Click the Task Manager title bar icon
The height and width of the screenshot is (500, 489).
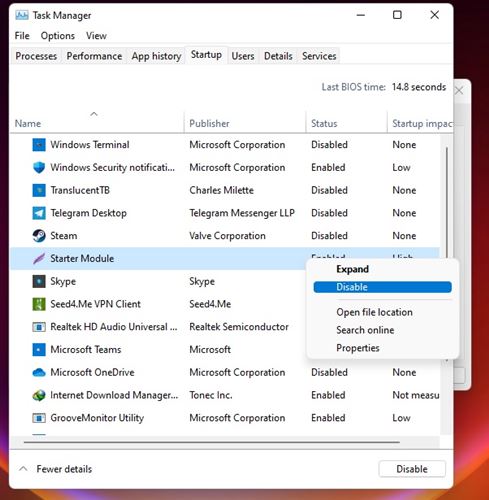22,15
